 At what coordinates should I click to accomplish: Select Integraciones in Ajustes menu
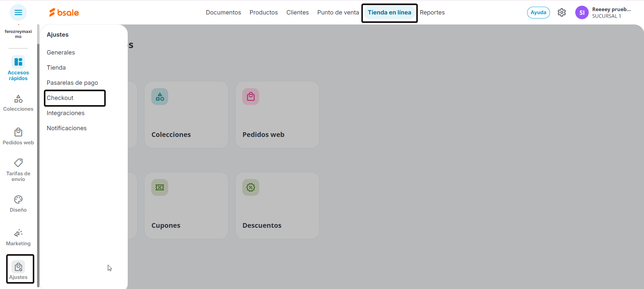pos(66,113)
